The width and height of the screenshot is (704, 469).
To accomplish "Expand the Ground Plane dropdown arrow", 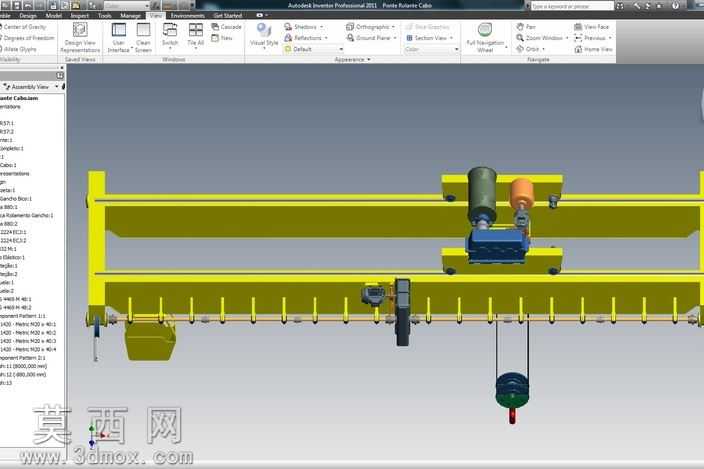I will [x=395, y=38].
